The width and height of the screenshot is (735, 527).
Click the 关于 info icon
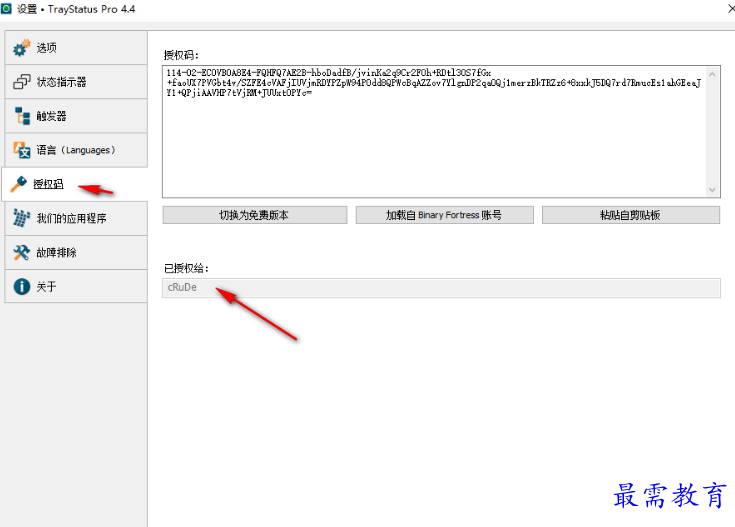pos(22,286)
